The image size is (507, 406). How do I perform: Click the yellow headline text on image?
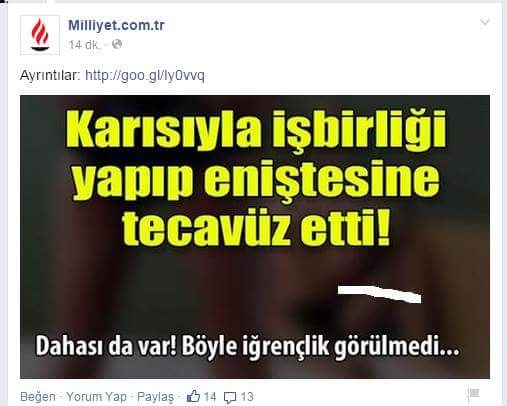(256, 178)
